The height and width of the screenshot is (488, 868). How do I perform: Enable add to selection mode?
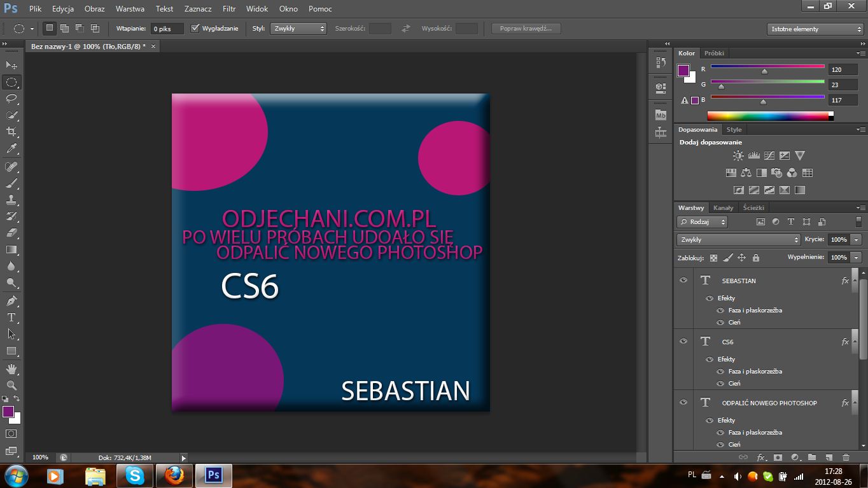click(64, 28)
